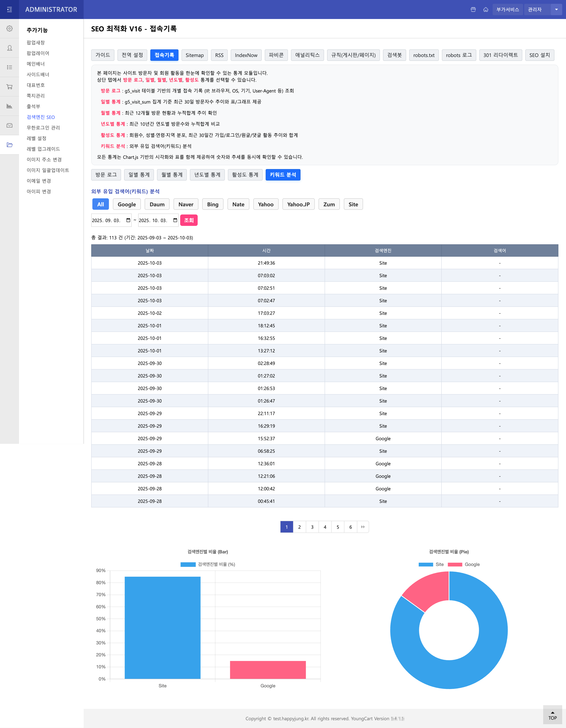The width and height of the screenshot is (566, 728).
Task: Switch to the Sitemap tab
Action: pos(194,55)
